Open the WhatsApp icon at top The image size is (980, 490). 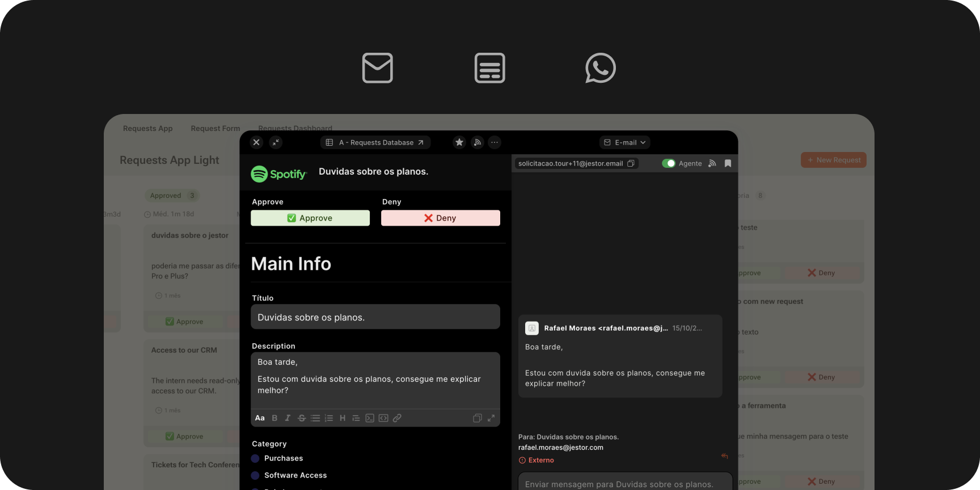click(x=601, y=68)
